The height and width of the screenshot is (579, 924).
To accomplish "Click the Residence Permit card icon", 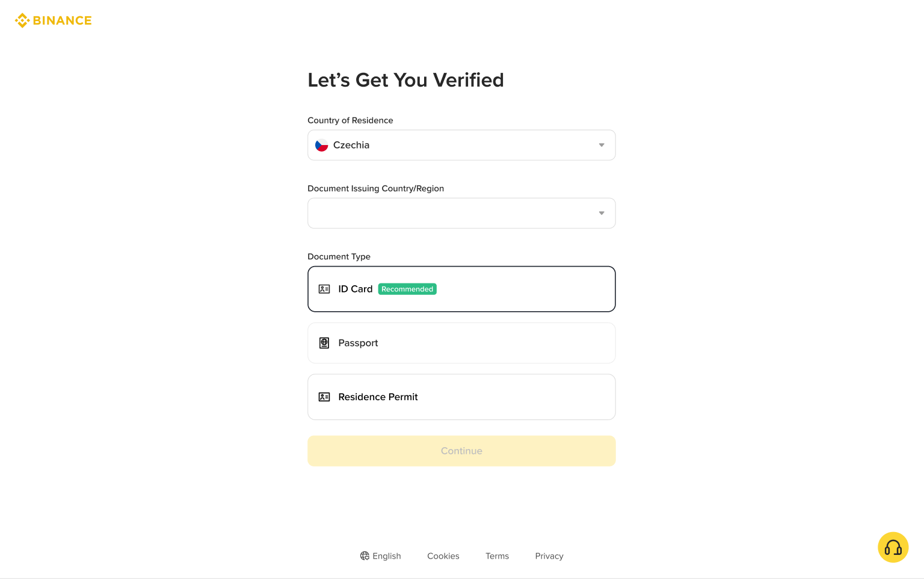I will [x=324, y=397].
